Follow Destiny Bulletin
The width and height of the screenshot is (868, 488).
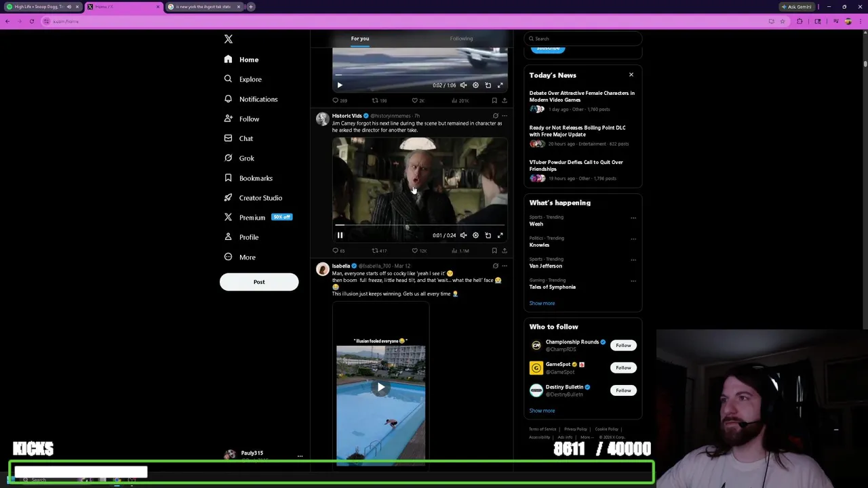[623, 390]
